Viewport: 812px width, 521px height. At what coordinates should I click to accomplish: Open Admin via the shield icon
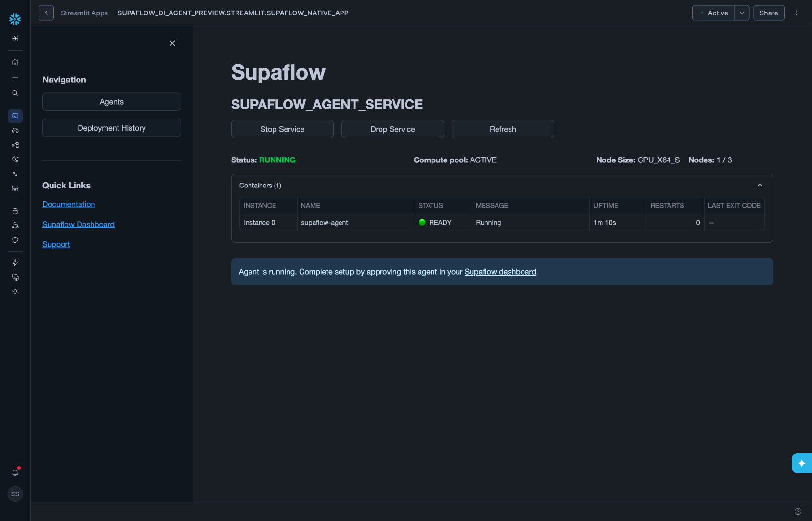[15, 240]
